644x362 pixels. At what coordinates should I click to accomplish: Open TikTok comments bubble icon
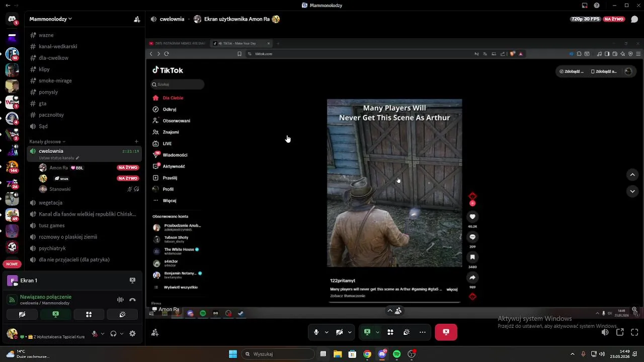click(x=472, y=237)
